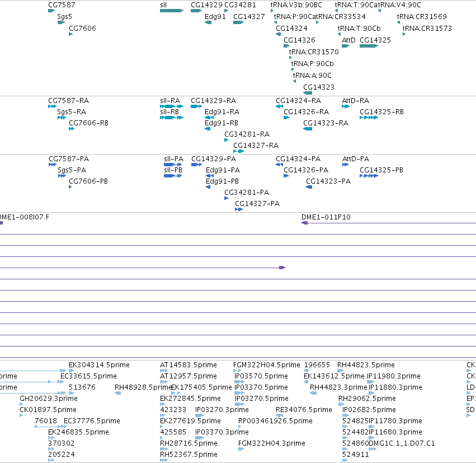Select the Edg91 gene label
The height and width of the screenshot is (463, 476).
pos(215,17)
